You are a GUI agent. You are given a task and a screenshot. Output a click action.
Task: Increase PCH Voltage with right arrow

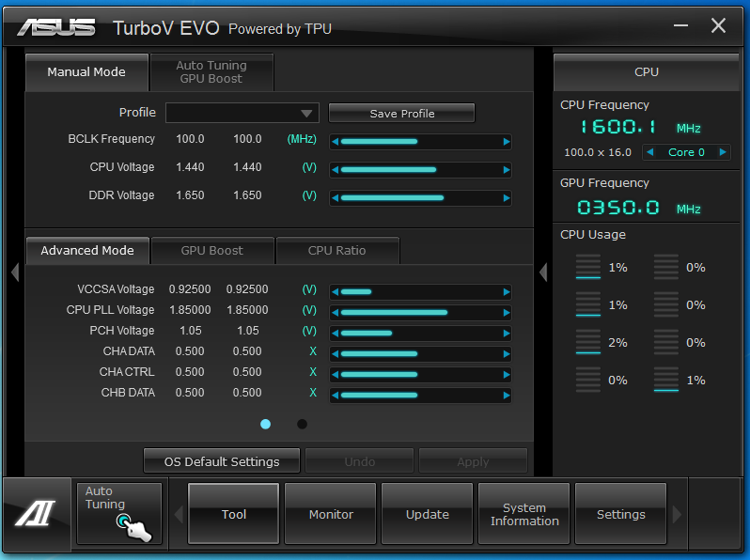(506, 333)
